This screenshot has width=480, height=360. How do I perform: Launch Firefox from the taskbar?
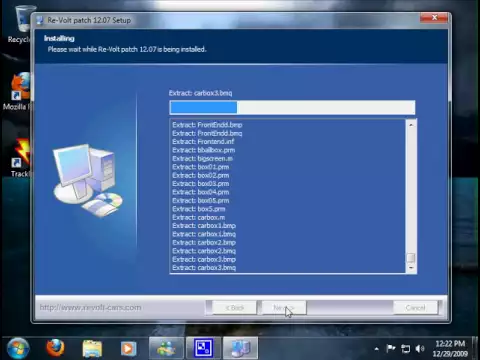click(55, 348)
